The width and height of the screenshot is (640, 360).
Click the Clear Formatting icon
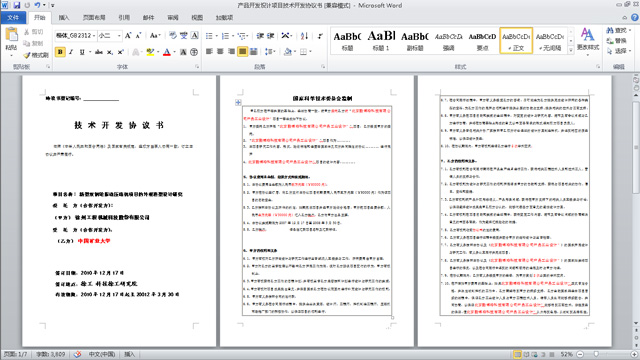tap(173, 36)
